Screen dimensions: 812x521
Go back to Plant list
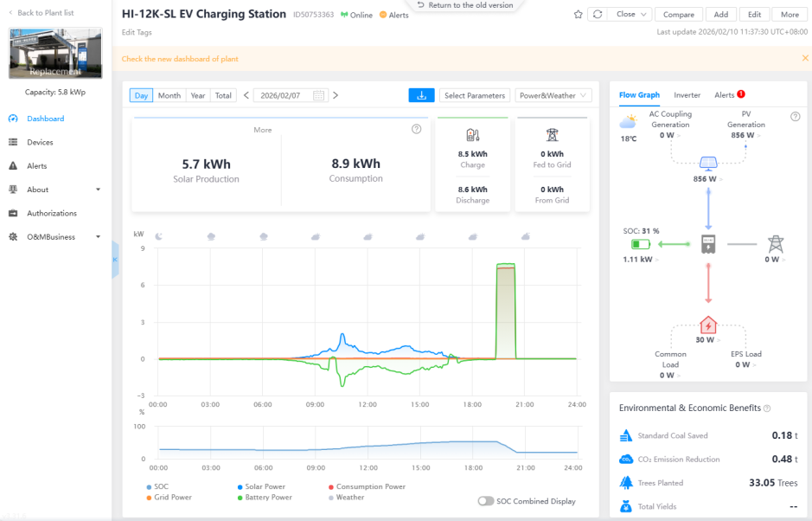click(x=43, y=13)
